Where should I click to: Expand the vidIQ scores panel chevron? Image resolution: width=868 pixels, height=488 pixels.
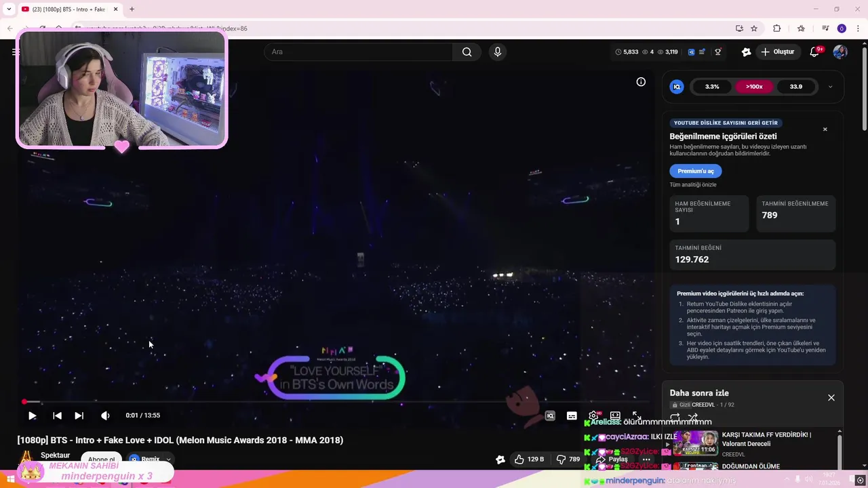830,87
